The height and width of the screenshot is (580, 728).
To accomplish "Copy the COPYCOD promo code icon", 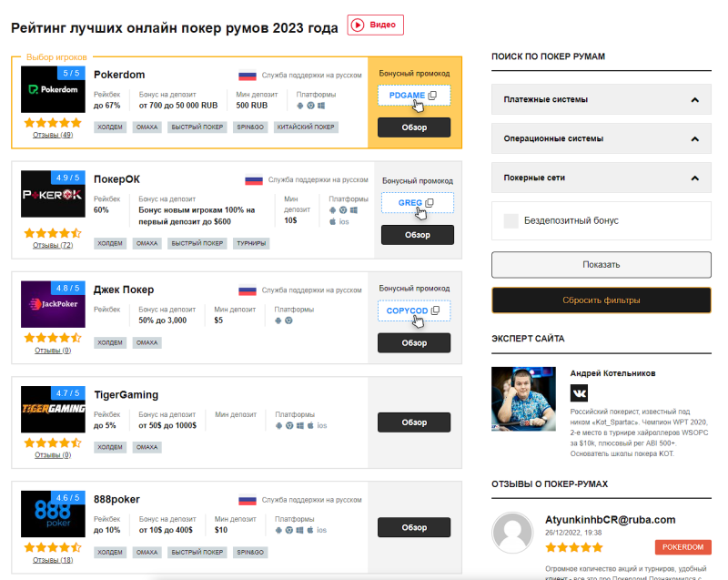I will coord(435,310).
